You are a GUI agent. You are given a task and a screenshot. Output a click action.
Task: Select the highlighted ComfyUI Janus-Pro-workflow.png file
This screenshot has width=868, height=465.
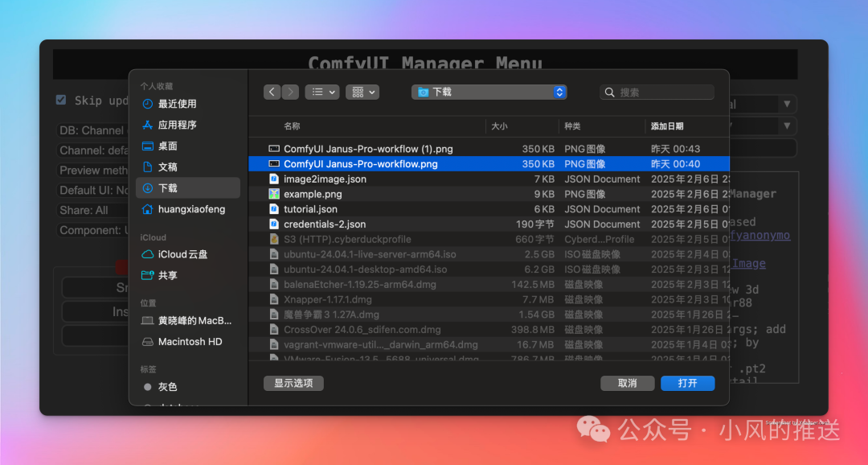click(x=489, y=163)
